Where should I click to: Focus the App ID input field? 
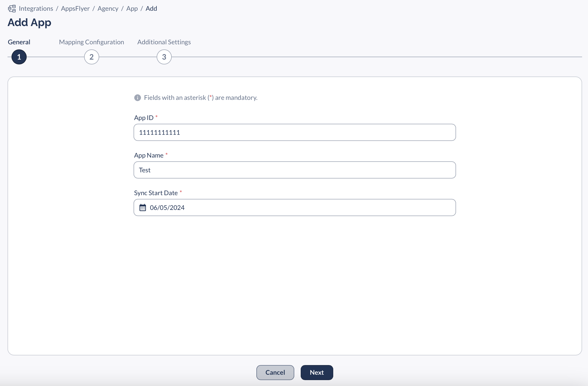(x=295, y=132)
